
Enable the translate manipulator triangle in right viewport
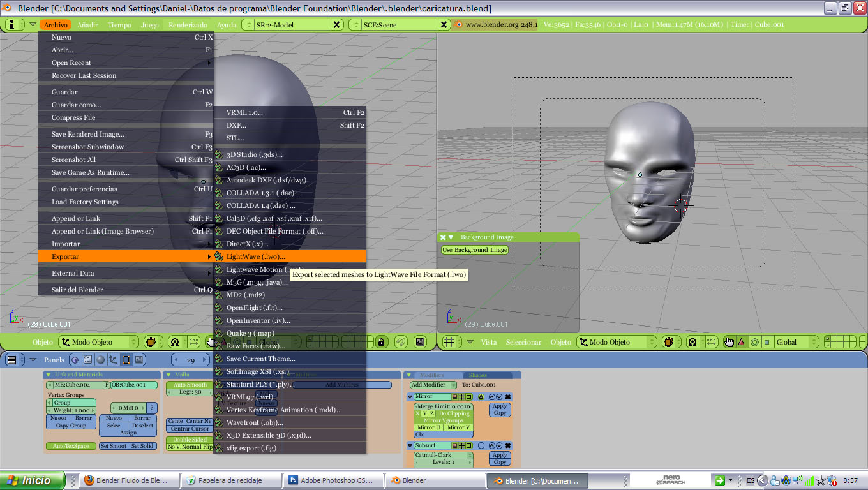(741, 342)
